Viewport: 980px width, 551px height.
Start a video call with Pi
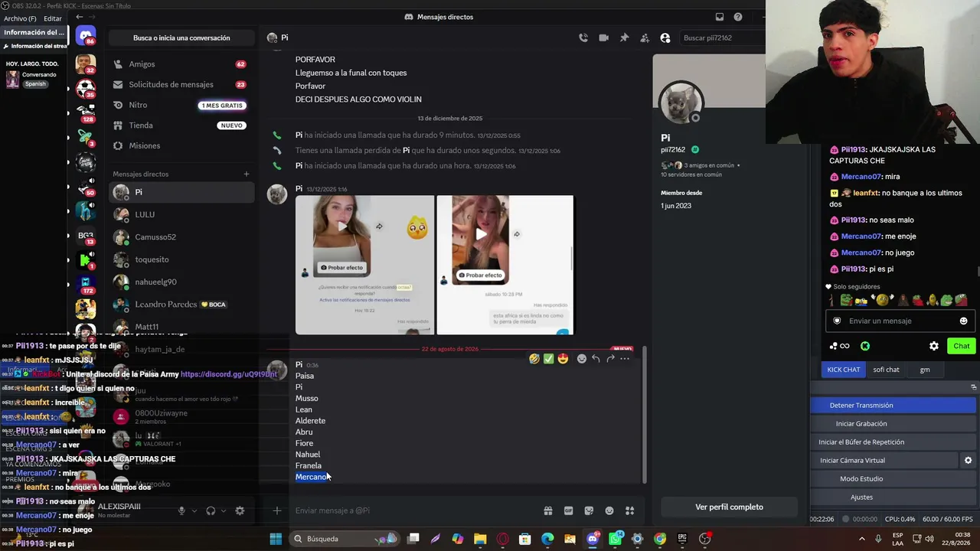coord(603,37)
